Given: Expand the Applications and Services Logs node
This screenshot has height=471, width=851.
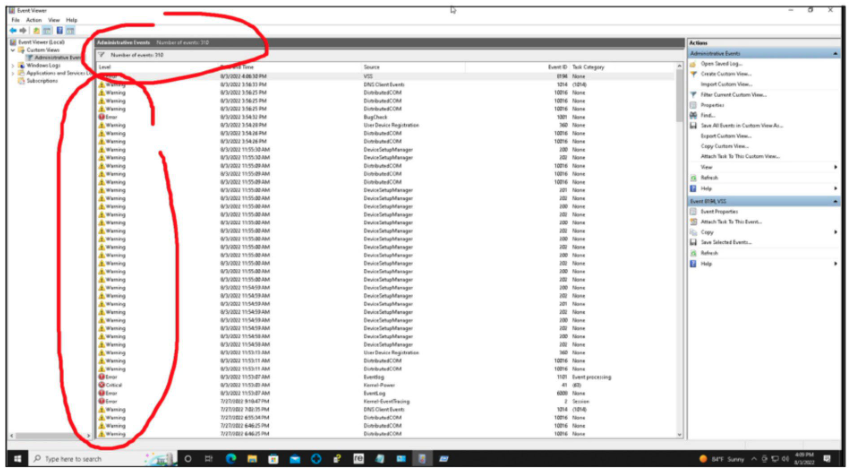Looking at the screenshot, I should click(13, 73).
